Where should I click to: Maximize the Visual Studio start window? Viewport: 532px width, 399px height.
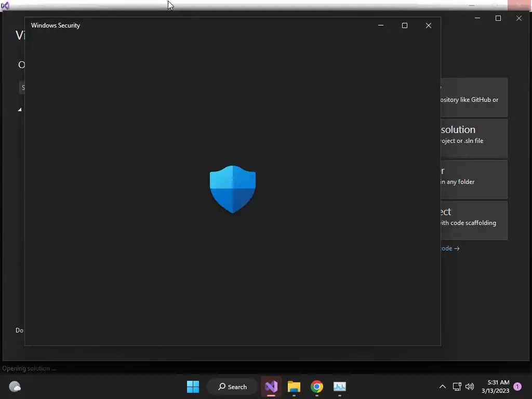(498, 18)
